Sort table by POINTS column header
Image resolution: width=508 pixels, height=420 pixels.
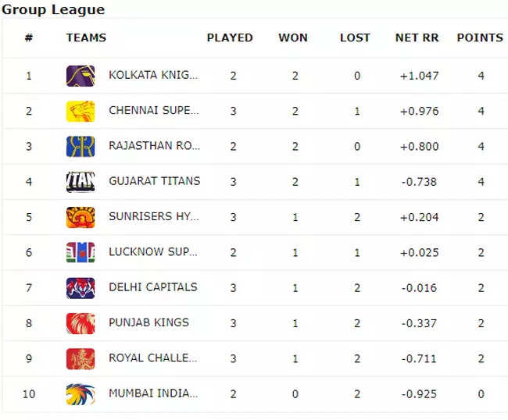point(480,37)
